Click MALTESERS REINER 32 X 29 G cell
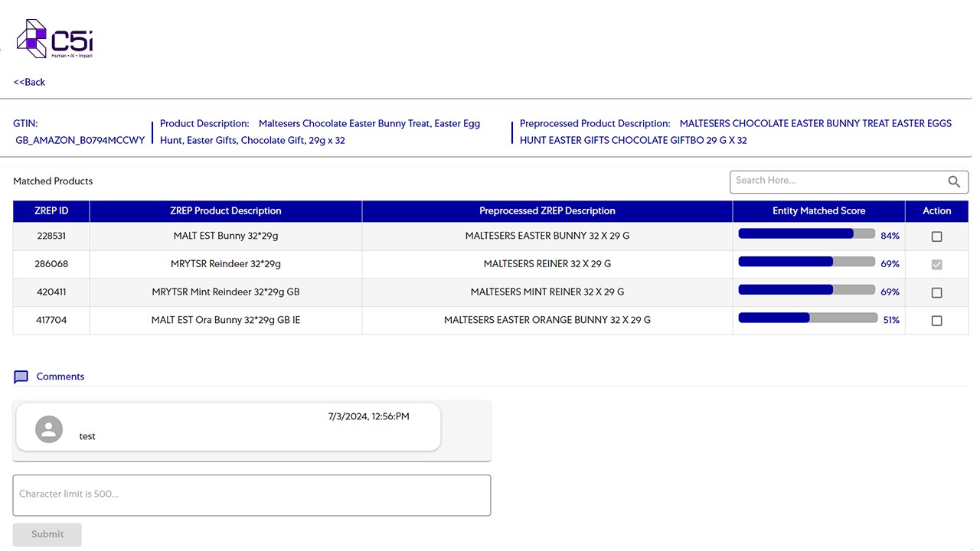 547,264
